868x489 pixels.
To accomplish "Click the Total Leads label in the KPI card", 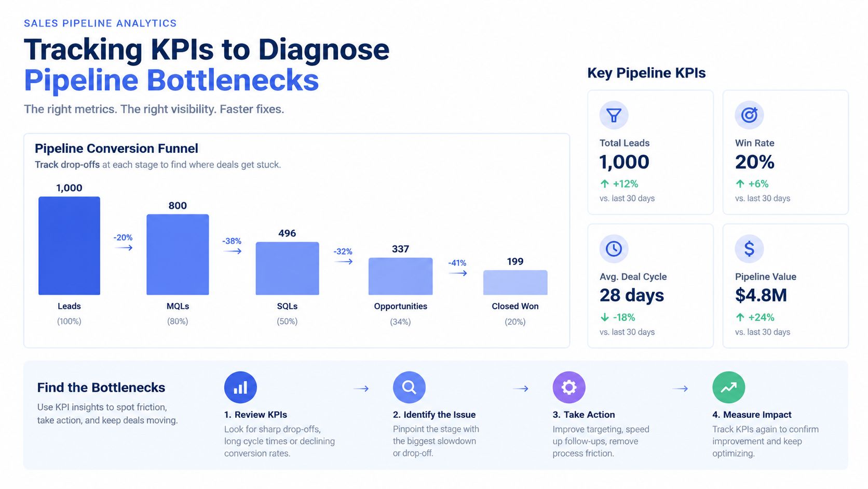I will tap(625, 143).
